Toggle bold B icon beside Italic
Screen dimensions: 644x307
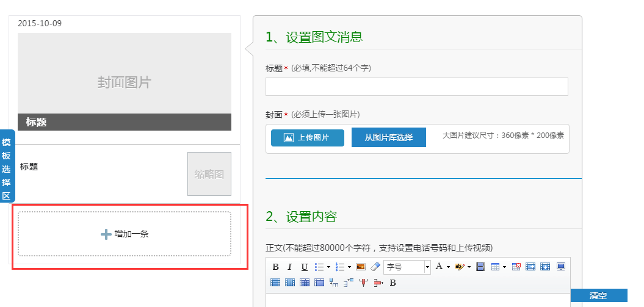click(275, 267)
